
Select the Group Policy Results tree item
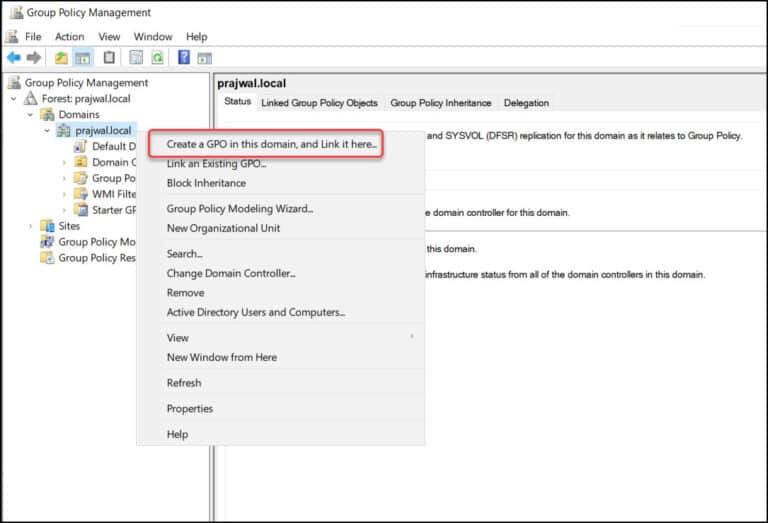(x=97, y=258)
